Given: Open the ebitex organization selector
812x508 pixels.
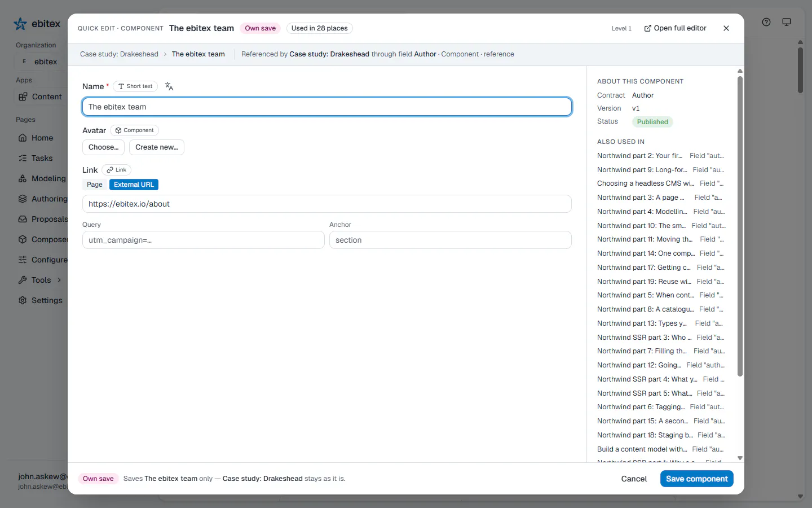Looking at the screenshot, I should [x=40, y=62].
